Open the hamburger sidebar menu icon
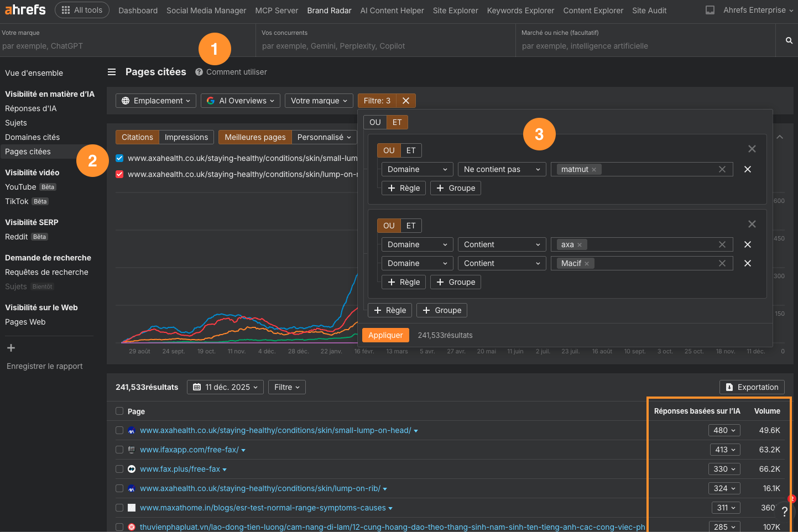798x532 pixels. pos(112,72)
